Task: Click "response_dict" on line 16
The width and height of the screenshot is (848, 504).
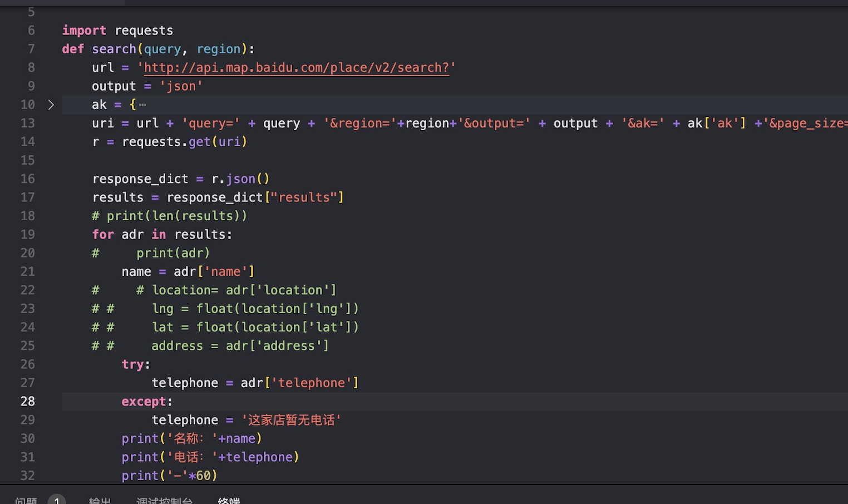Action: (x=140, y=179)
